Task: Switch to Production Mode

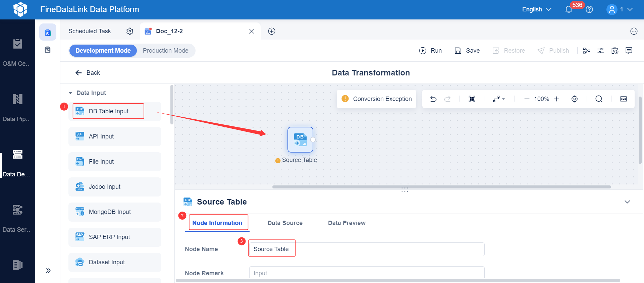Action: (x=166, y=51)
